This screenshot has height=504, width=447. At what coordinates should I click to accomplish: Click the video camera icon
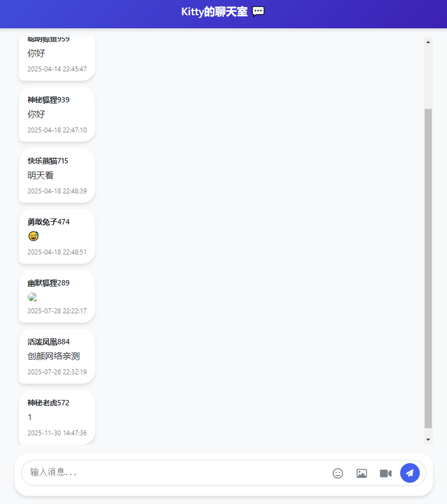point(385,473)
